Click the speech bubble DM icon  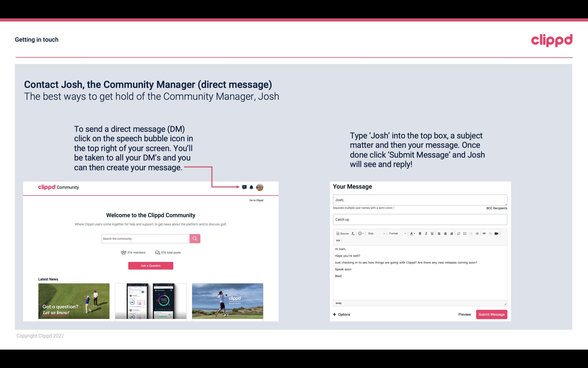click(x=244, y=187)
